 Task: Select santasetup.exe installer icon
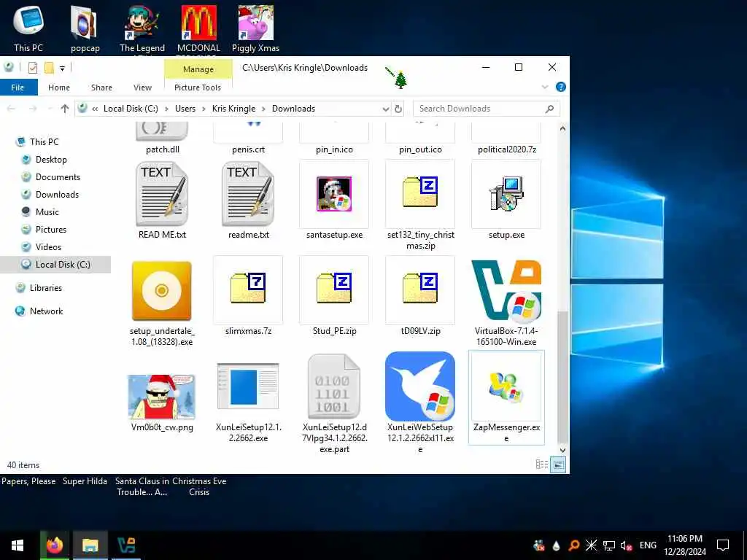click(334, 194)
